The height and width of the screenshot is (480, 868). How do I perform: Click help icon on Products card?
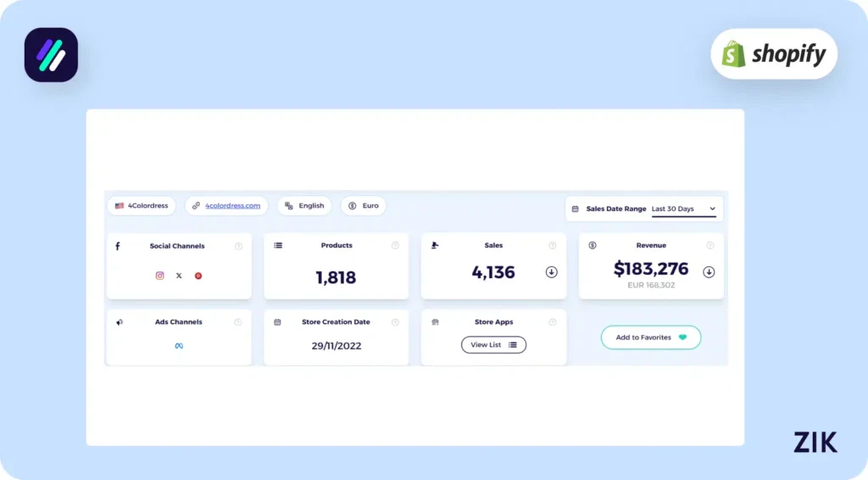pyautogui.click(x=395, y=246)
